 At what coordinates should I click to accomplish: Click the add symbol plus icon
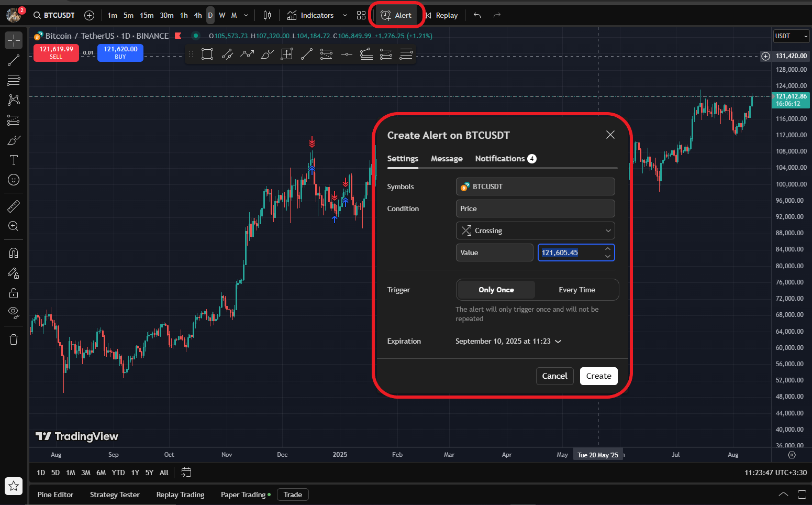(x=90, y=15)
